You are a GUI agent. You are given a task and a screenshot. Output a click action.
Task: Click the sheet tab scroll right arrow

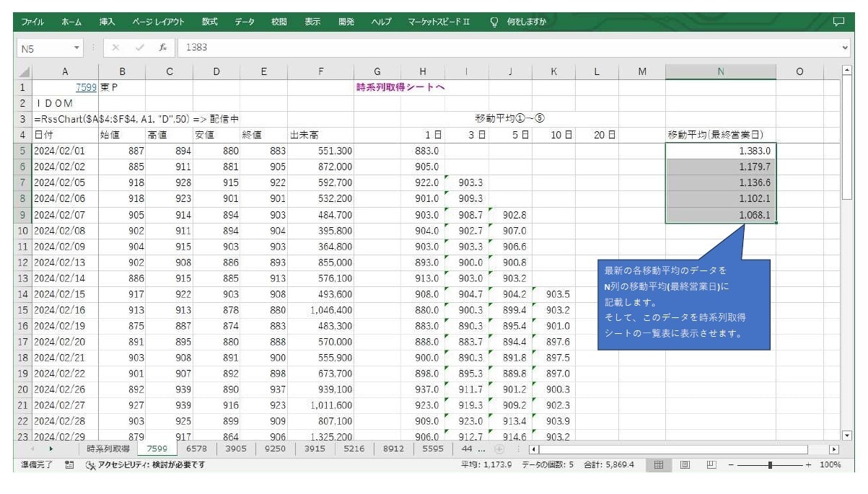coord(51,449)
